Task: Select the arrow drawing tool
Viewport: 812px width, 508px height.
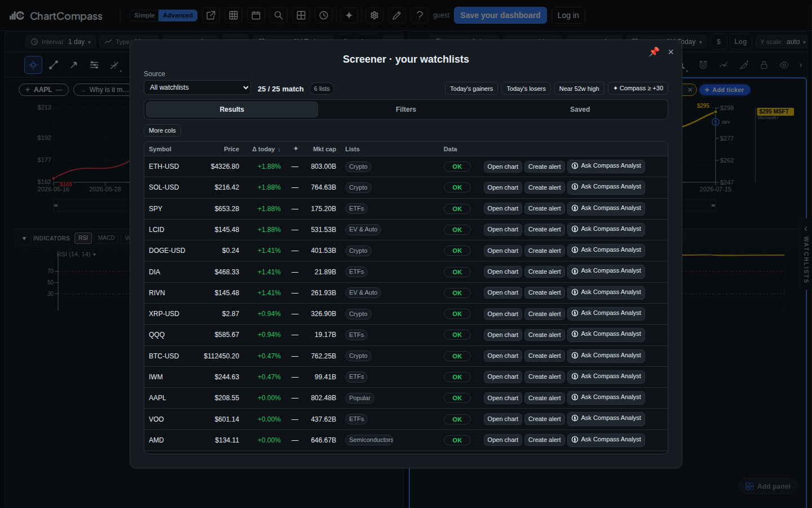Action: pyautogui.click(x=74, y=65)
